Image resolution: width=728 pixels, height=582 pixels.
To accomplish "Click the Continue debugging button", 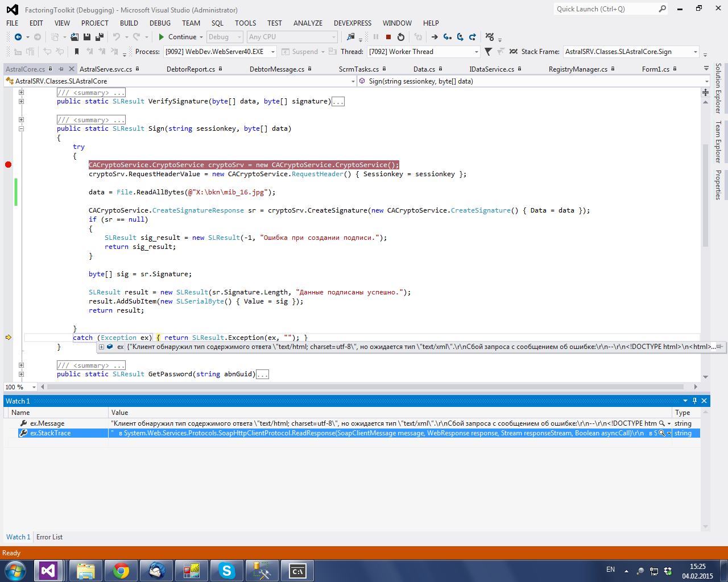I will (x=177, y=37).
